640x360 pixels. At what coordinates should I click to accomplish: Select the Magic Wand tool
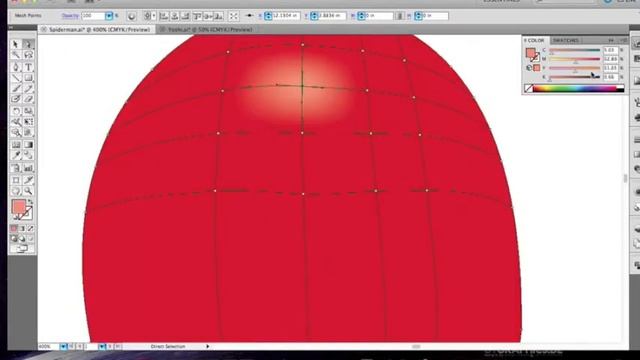click(x=16, y=55)
